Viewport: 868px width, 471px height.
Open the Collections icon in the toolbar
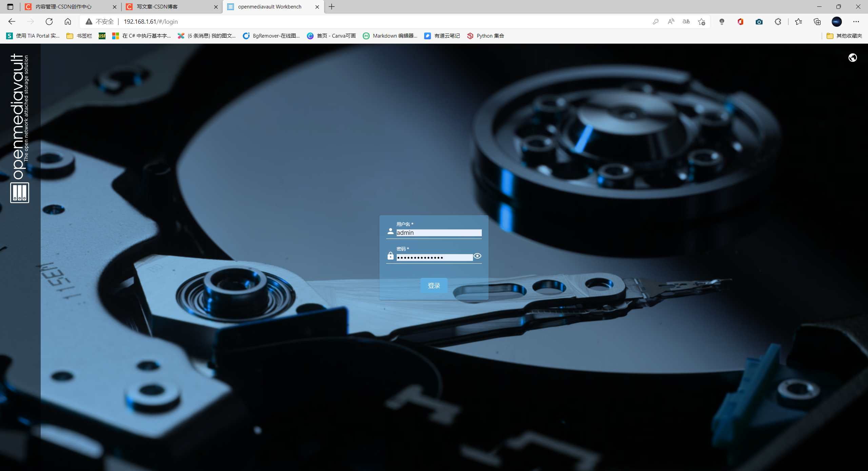(x=817, y=21)
